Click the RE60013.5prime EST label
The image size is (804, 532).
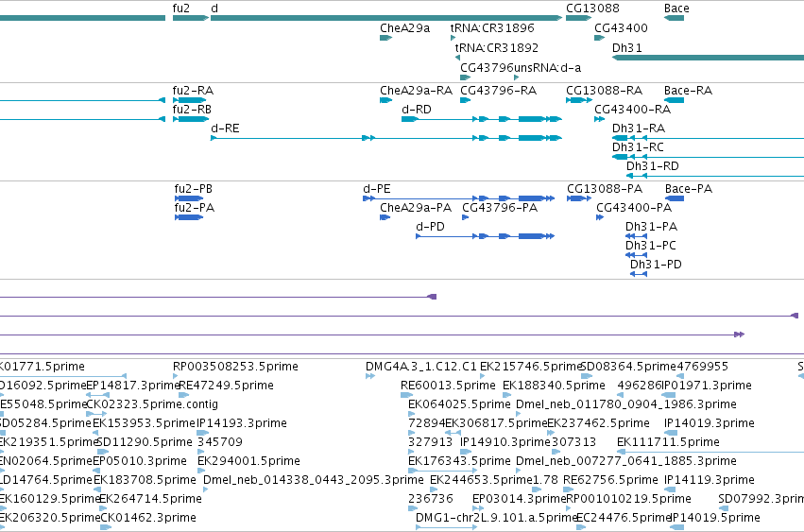point(448,386)
